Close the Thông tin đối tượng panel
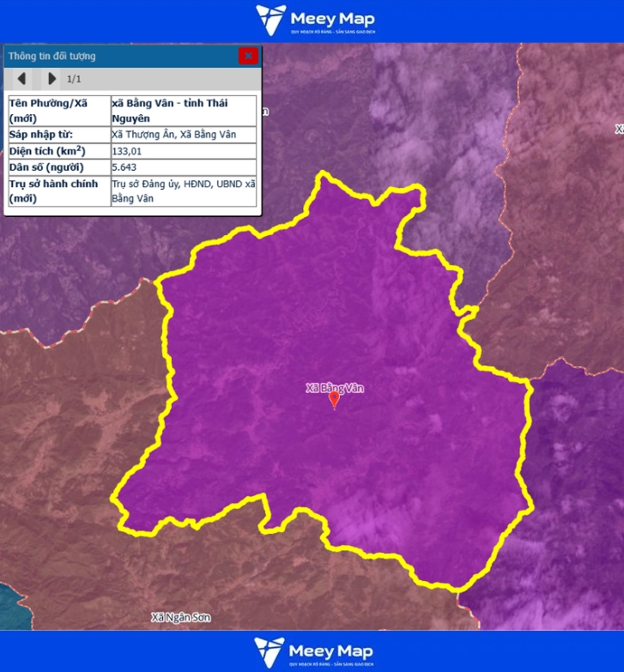 click(248, 56)
